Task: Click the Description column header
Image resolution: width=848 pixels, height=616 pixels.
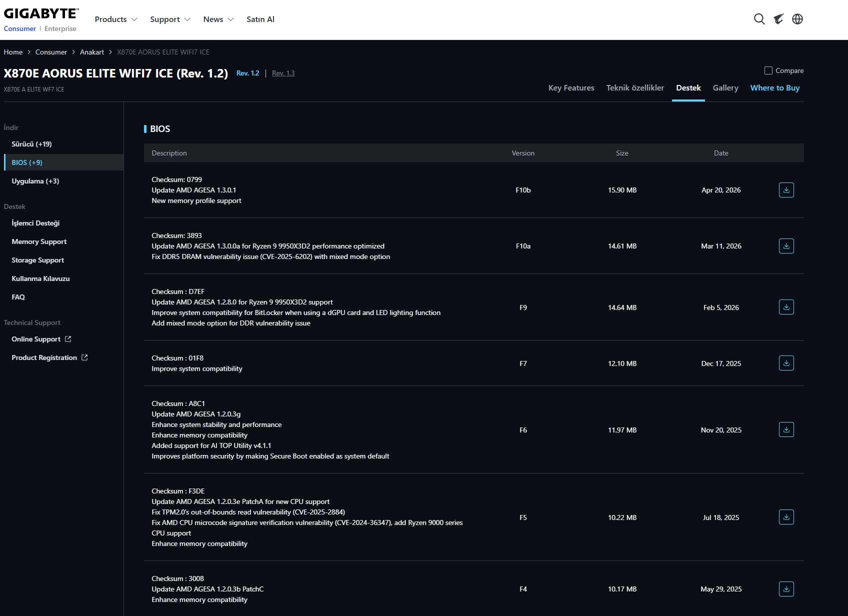Action: pos(169,153)
